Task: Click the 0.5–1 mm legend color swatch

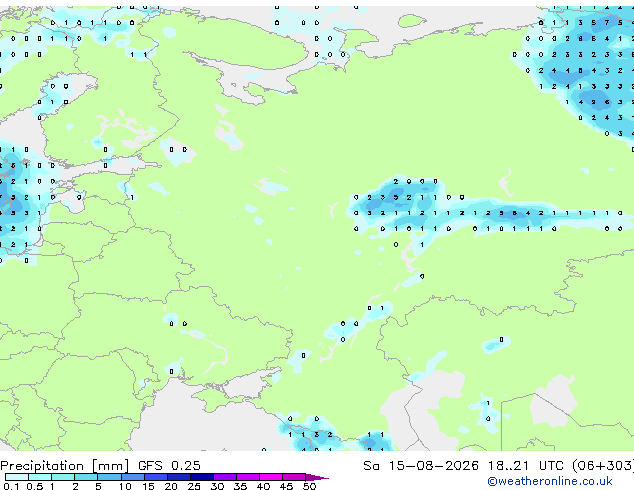Action: click(x=40, y=477)
